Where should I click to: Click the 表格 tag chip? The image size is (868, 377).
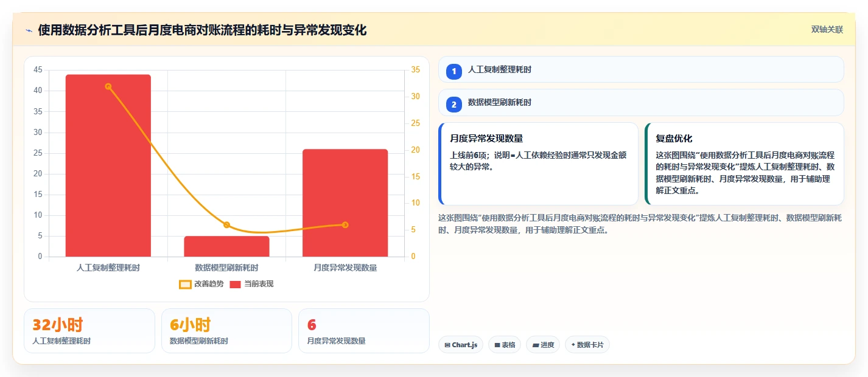[x=505, y=345]
